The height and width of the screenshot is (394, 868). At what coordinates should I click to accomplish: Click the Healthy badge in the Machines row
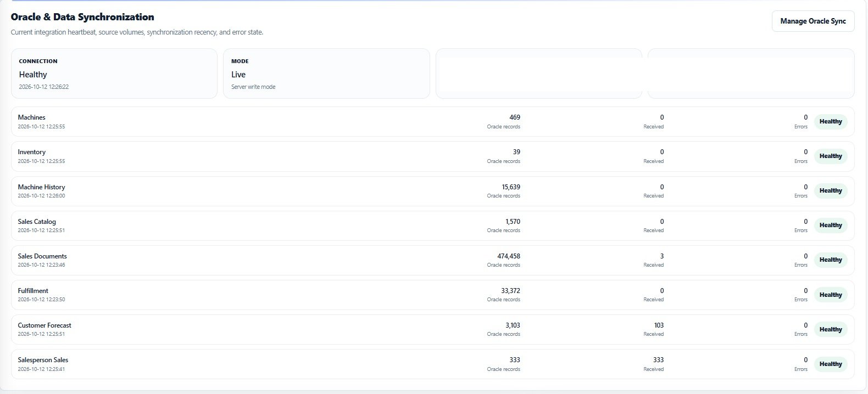(x=831, y=122)
